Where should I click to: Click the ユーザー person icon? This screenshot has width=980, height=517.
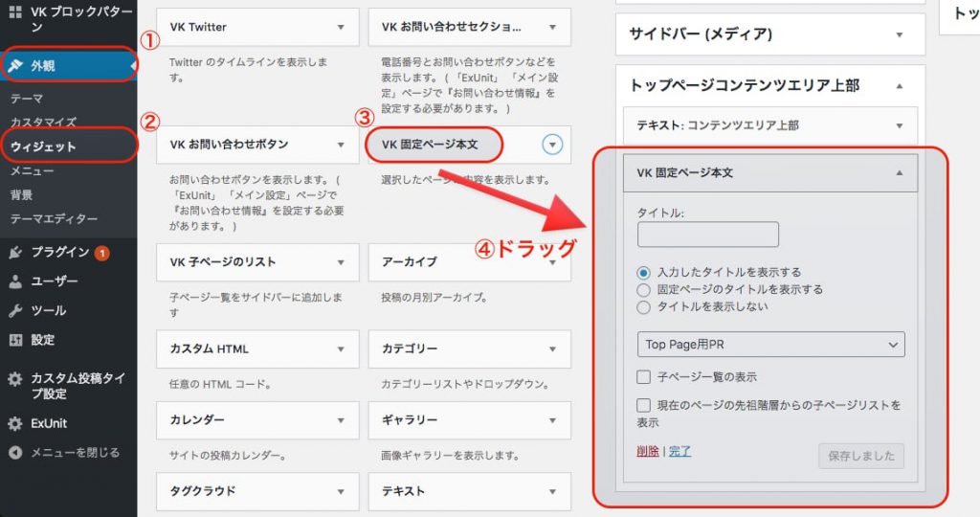point(15,281)
